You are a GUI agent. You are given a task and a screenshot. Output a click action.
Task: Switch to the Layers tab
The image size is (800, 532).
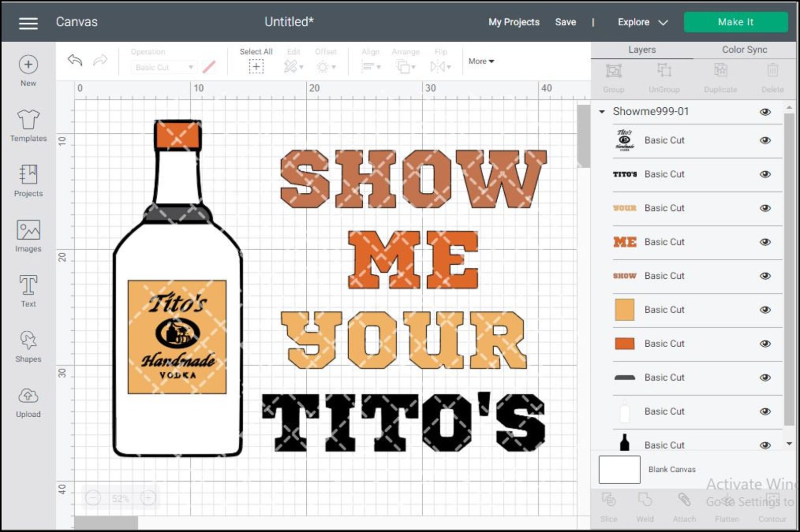coord(642,50)
